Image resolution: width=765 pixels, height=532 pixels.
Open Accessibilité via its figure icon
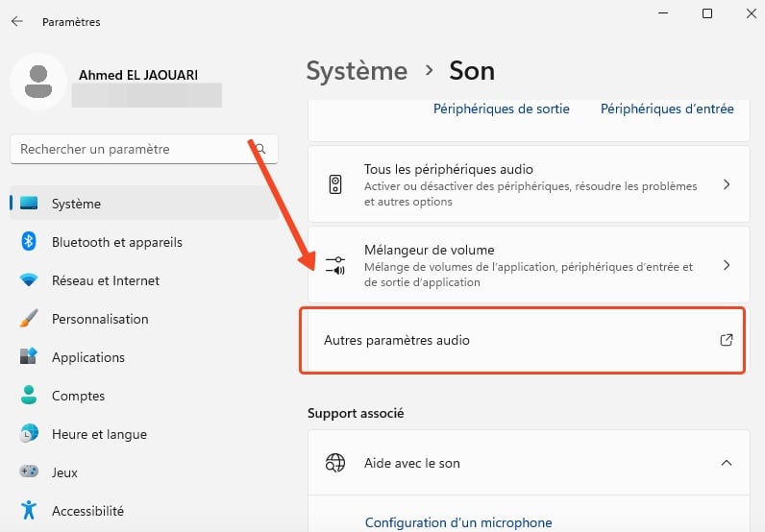coord(29,510)
